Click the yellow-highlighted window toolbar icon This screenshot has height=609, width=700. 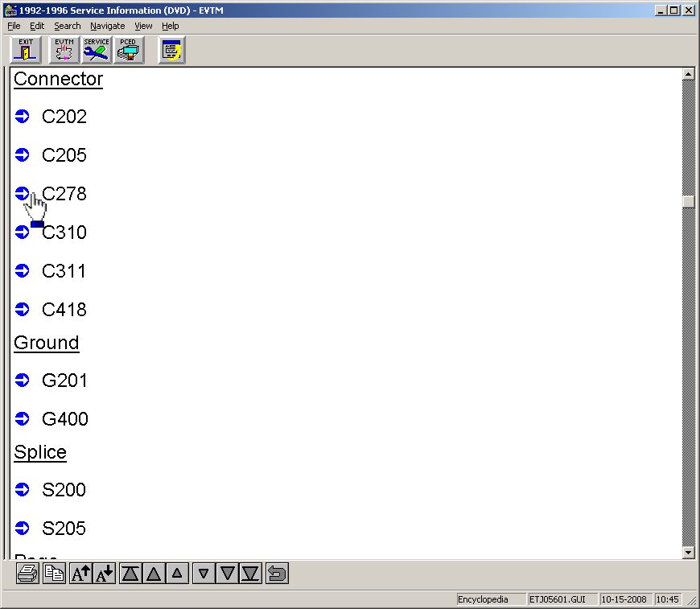(x=172, y=50)
